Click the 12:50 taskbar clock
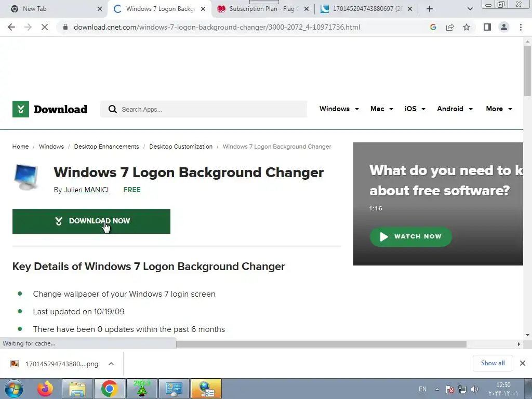 click(503, 385)
